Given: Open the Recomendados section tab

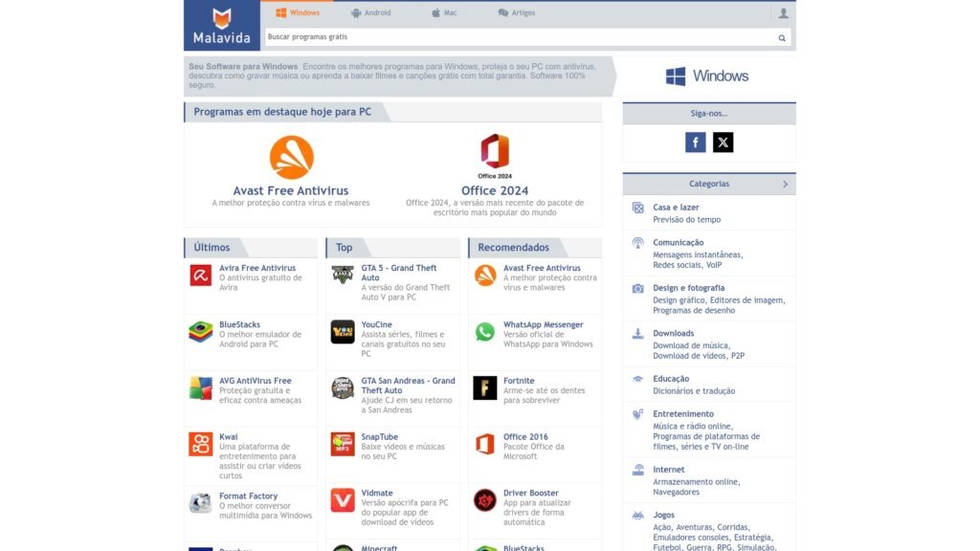Looking at the screenshot, I should coord(514,248).
